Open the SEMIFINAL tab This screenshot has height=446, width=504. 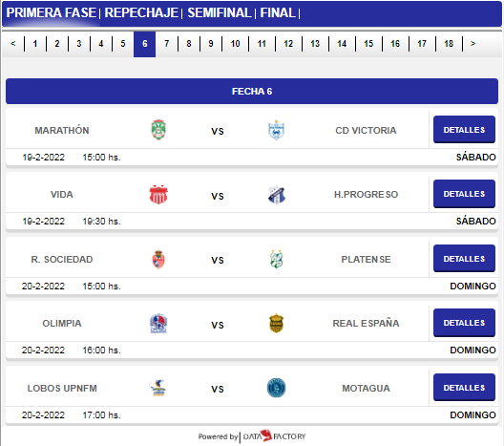tap(220, 12)
